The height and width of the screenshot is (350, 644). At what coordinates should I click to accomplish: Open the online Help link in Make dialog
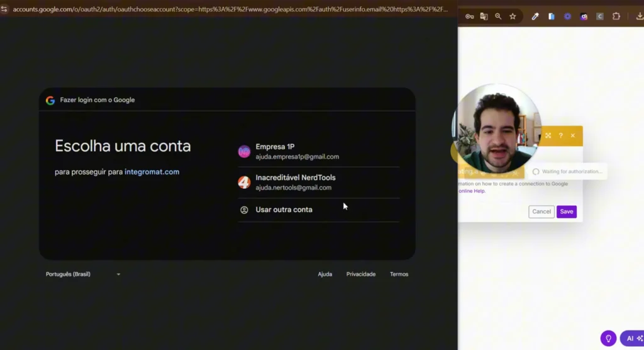click(x=472, y=191)
